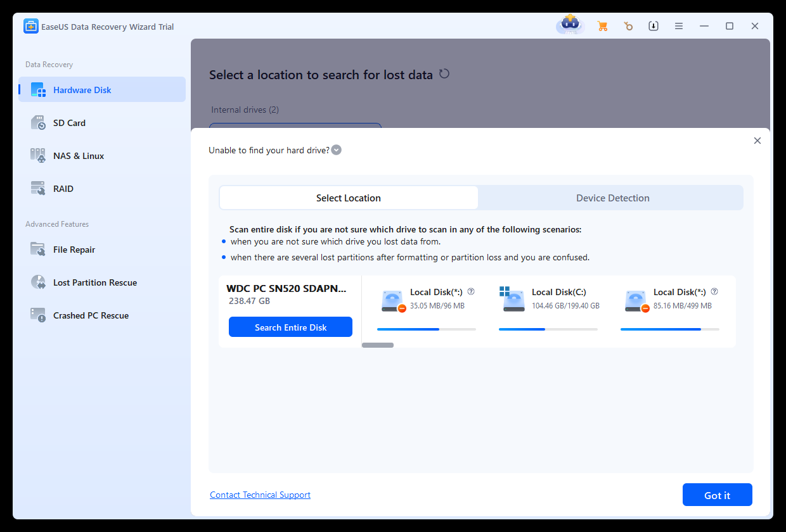Screen dimensions: 786x532
Task: Click the robot assistant avatar icon
Action: click(x=570, y=25)
